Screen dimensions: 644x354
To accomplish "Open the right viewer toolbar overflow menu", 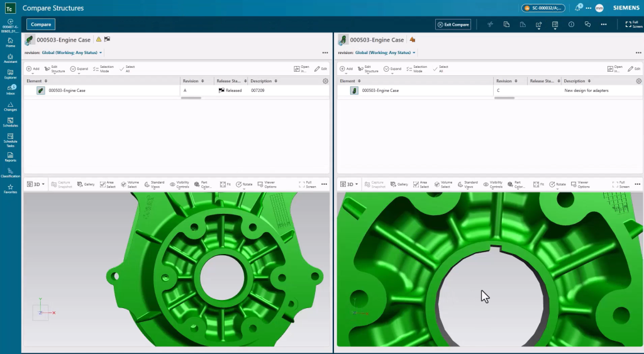I will [638, 184].
